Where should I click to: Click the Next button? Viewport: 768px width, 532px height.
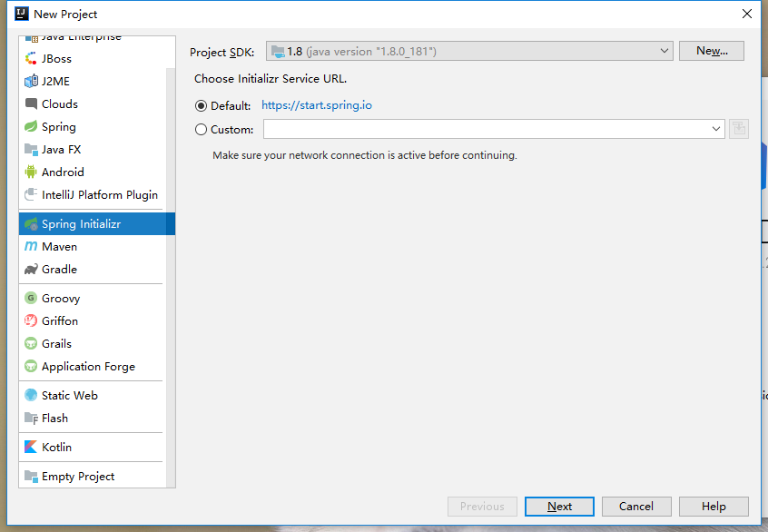(559, 506)
